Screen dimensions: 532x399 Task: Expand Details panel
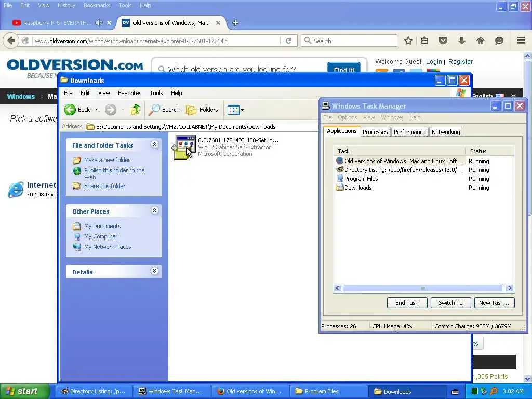(x=154, y=271)
